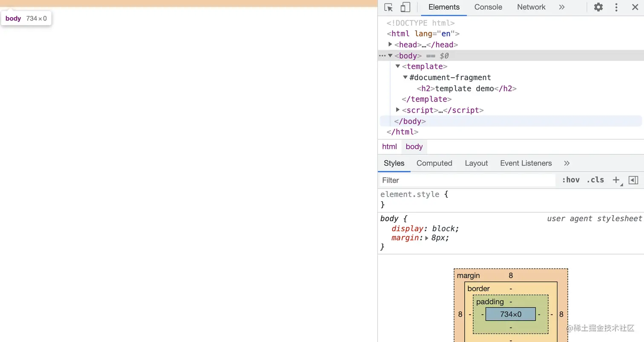Open the DevTools three-dot customize menu
644x342 pixels.
[x=616, y=7]
